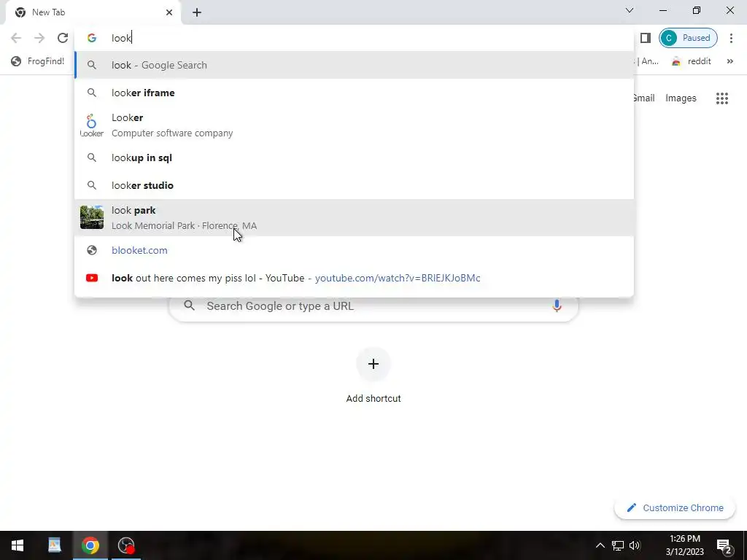Select the 'look - Google Search' suggestion
Viewport: 747px width, 560px height.
(354, 65)
